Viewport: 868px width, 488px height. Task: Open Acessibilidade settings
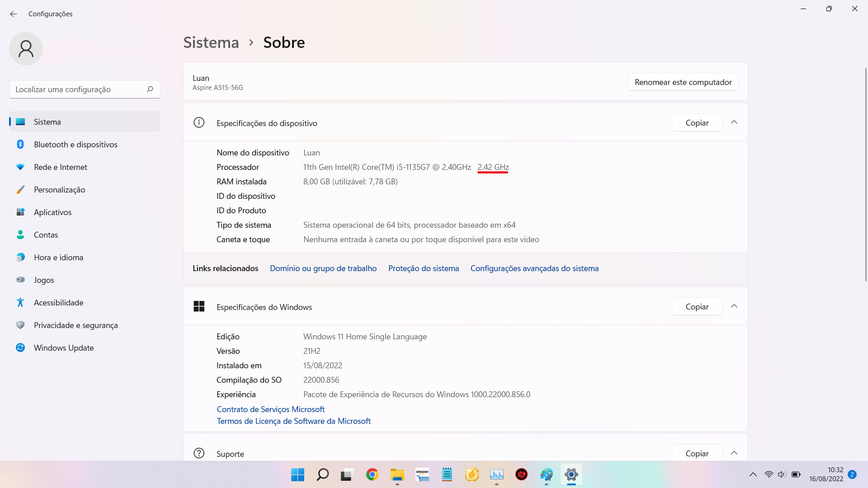pos(85,302)
